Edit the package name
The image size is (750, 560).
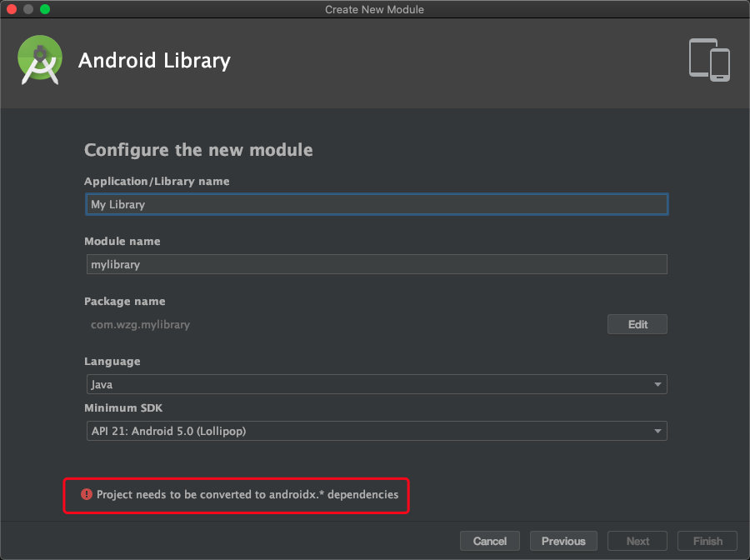[x=637, y=324]
